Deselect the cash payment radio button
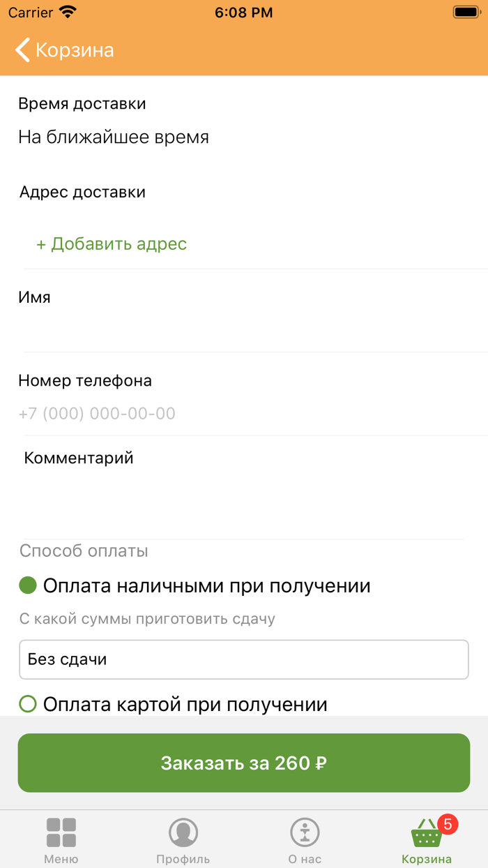The image size is (488, 868). [27, 585]
